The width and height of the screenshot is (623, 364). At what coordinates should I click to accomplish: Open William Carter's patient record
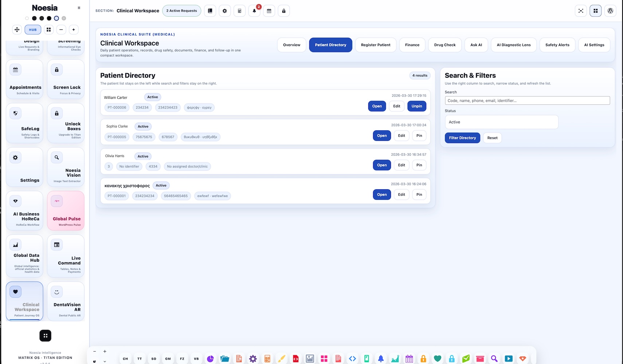(377, 106)
